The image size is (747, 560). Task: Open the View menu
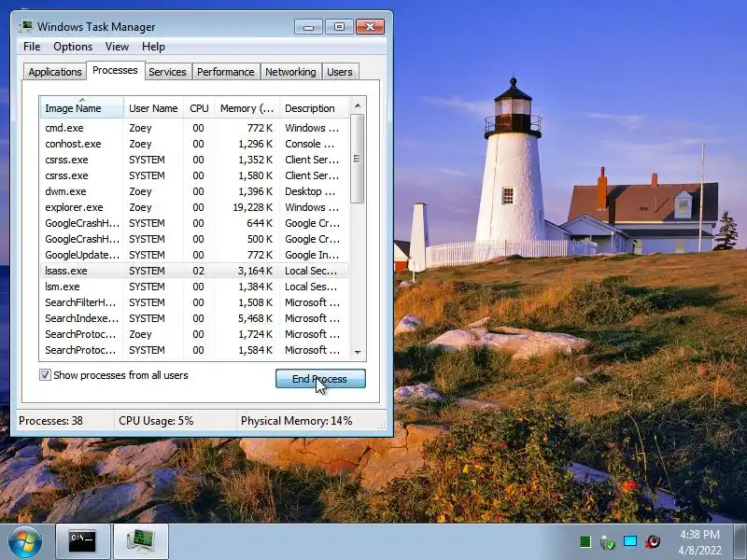(x=117, y=47)
